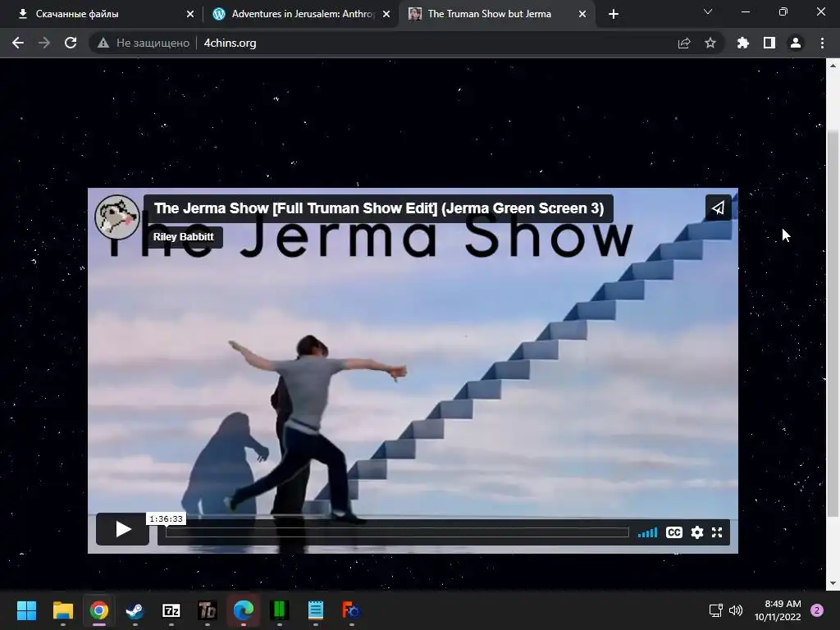840x630 pixels.
Task: Close The Truman Show but Jerma tab
Action: click(x=582, y=14)
